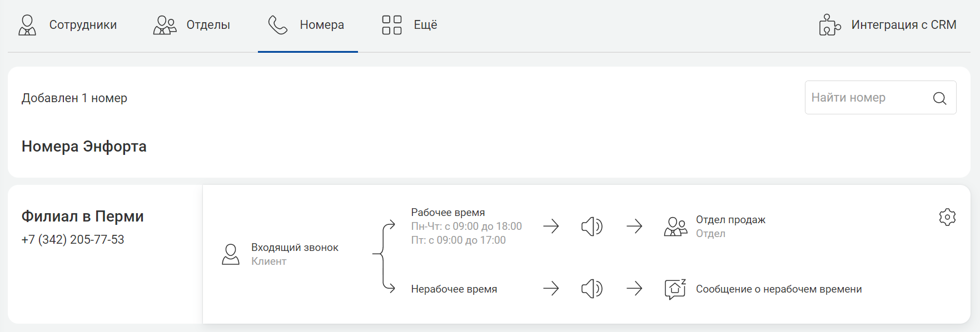Open the settings gear for Perm branch
This screenshot has width=980, height=332.
(947, 217)
